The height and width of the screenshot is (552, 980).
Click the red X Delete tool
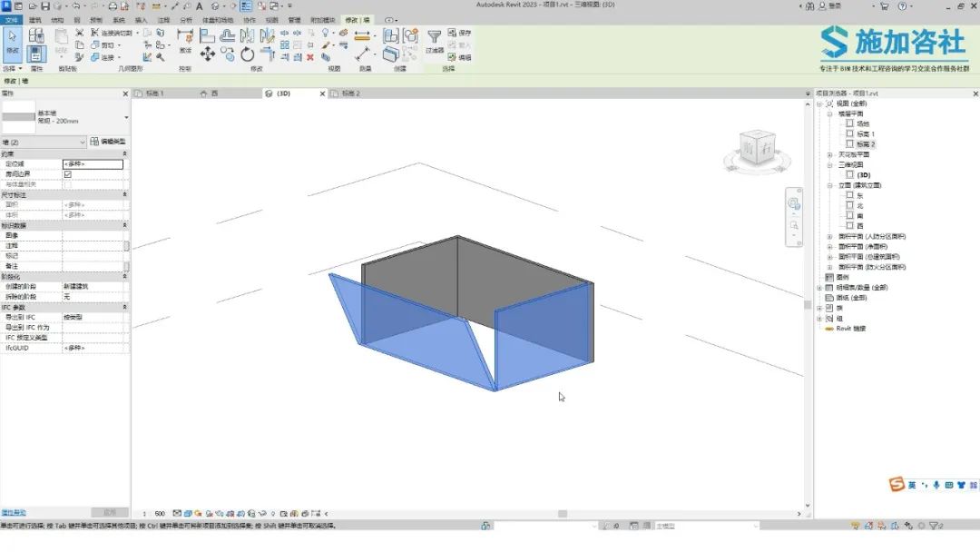(x=310, y=57)
